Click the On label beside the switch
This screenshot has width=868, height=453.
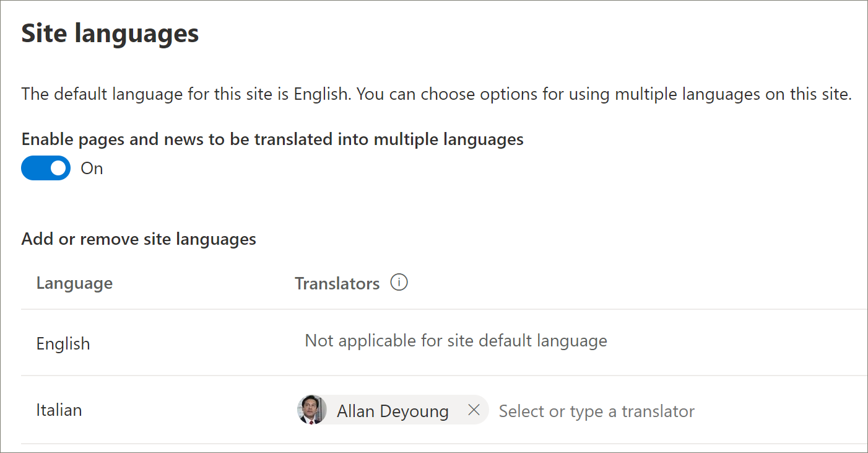92,168
